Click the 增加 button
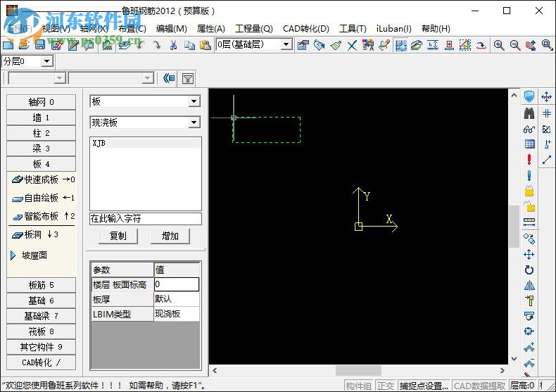Viewport: 556px width, 392px height. [x=170, y=236]
